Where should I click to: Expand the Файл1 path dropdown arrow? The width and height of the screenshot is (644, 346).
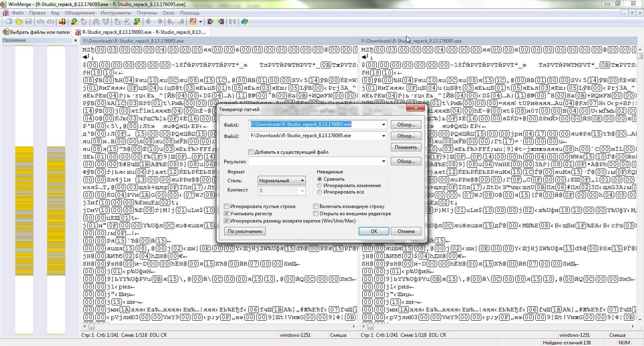click(384, 125)
